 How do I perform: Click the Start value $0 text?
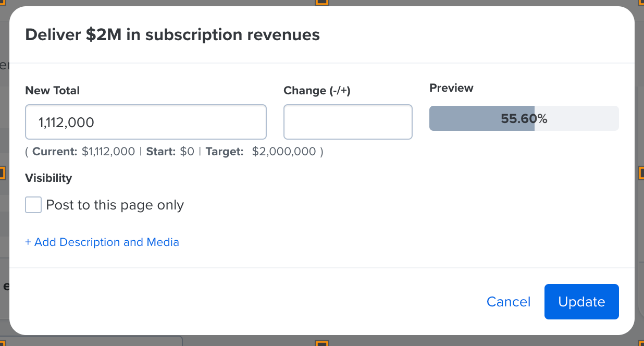(187, 152)
